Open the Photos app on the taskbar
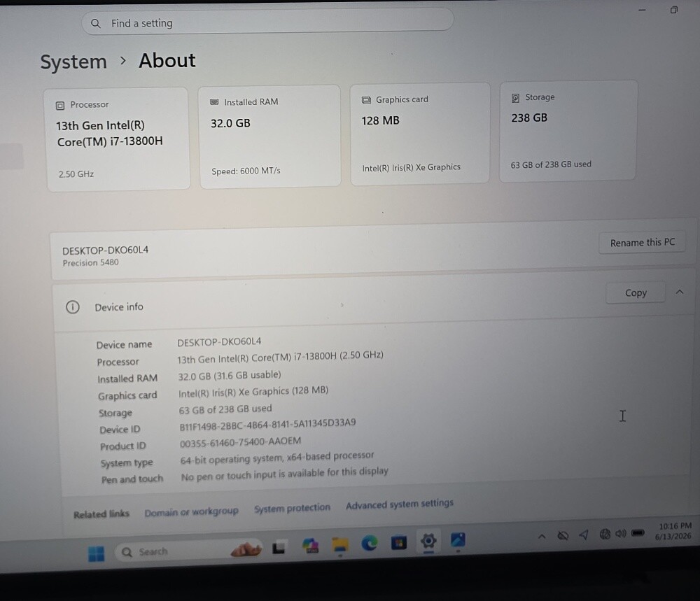Screen dimensions: 700x601 pyautogui.click(x=458, y=540)
